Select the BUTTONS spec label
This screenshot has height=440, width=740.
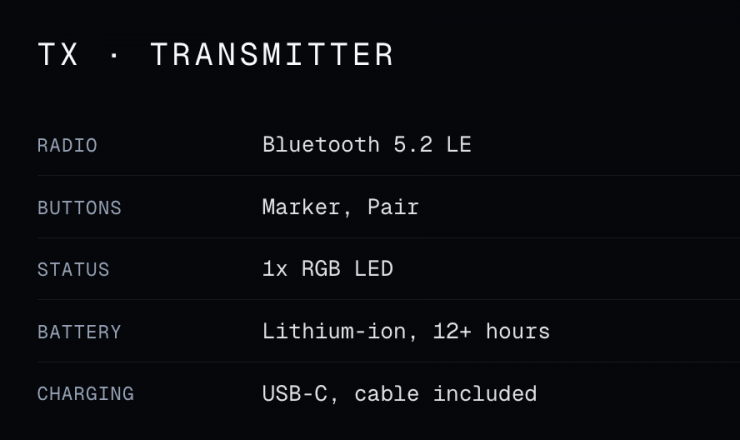click(79, 208)
